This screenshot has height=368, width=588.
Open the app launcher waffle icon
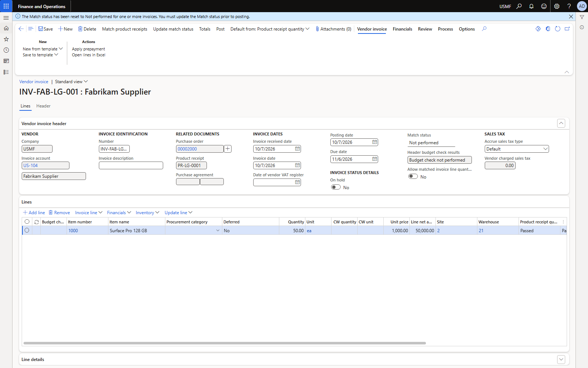click(6, 6)
